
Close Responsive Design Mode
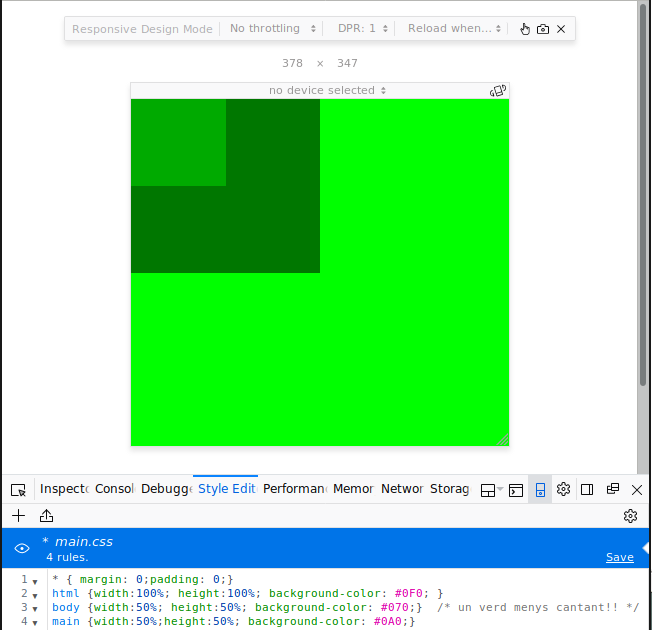click(x=561, y=29)
